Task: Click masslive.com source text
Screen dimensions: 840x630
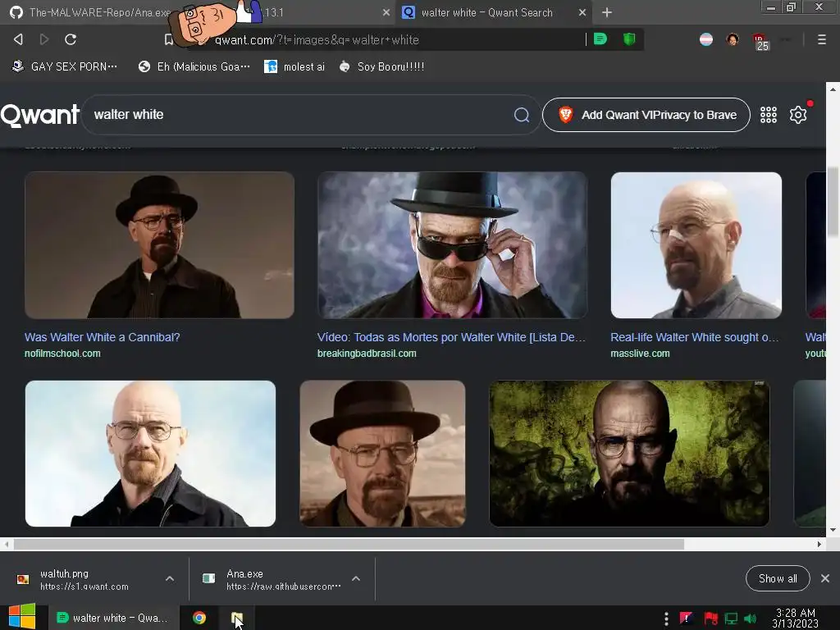Action: 640,353
